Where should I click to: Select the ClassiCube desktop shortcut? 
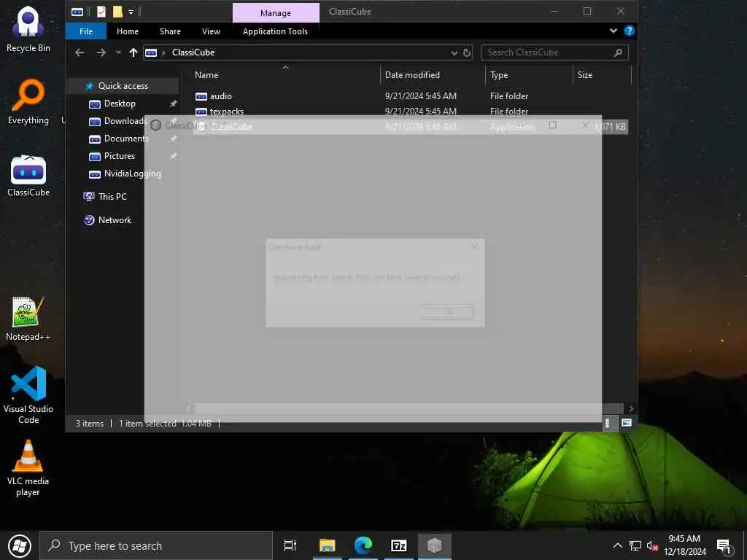point(28,175)
